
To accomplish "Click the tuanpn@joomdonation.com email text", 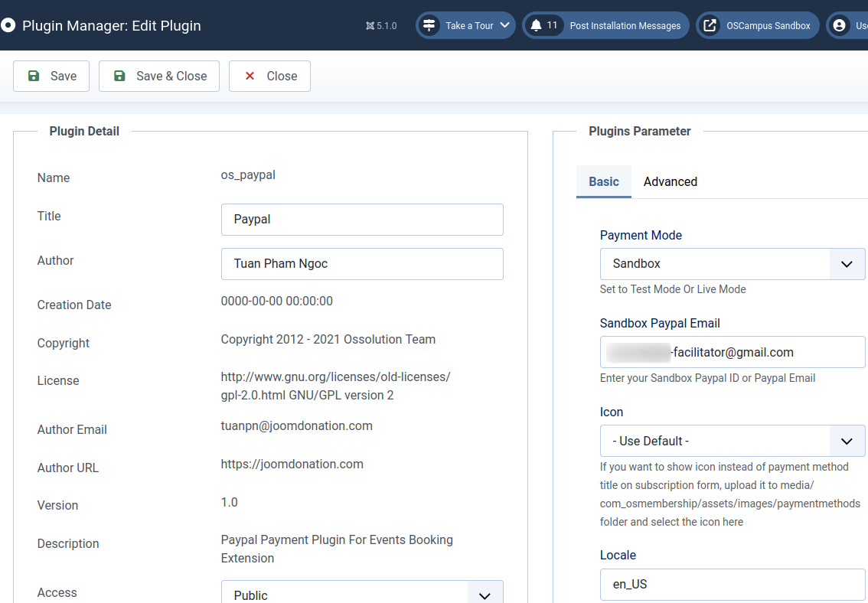I will [x=297, y=426].
